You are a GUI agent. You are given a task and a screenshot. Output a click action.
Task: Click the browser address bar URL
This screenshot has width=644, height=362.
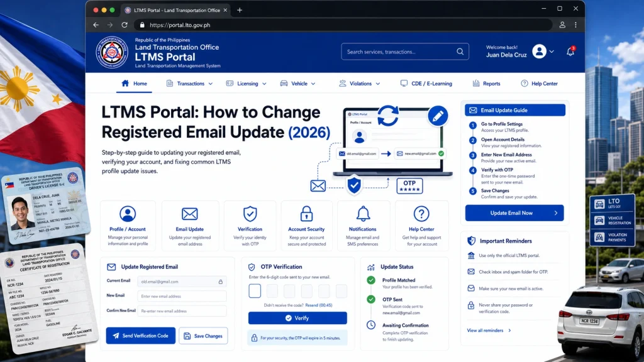[180, 25]
